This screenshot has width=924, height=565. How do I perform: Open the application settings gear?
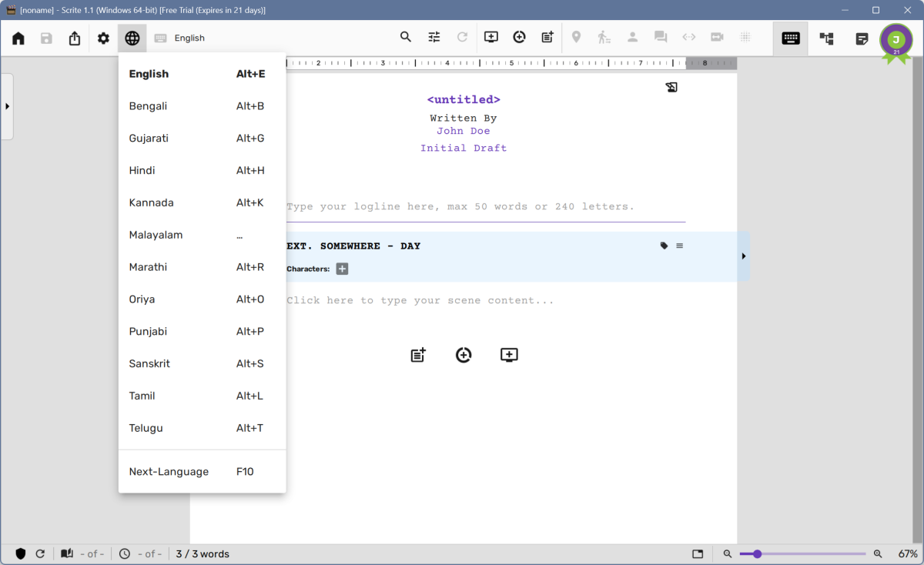coord(103,37)
